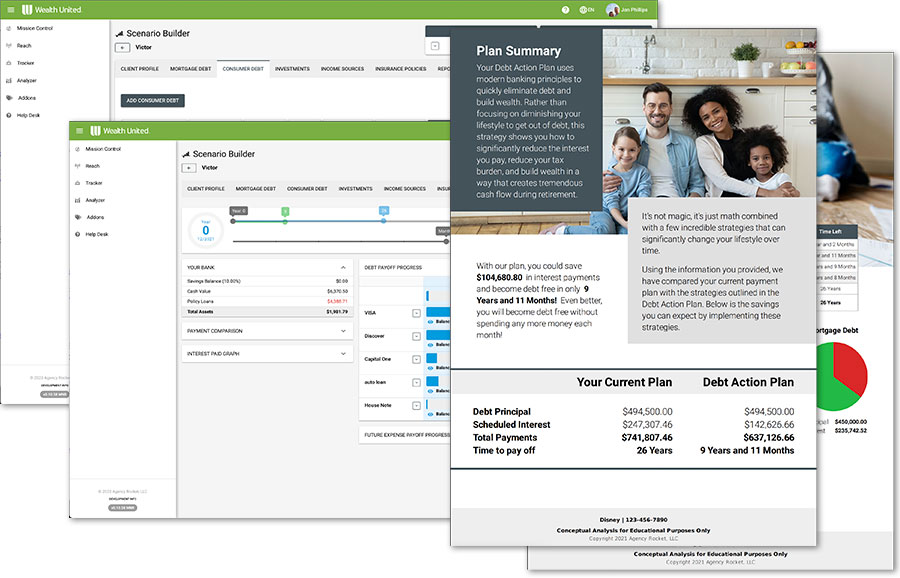Click the Reach icon in the front window sidebar

77,166
